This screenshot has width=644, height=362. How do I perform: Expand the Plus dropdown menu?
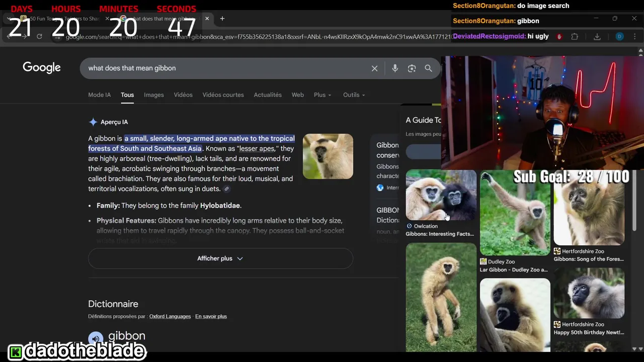pyautogui.click(x=323, y=95)
